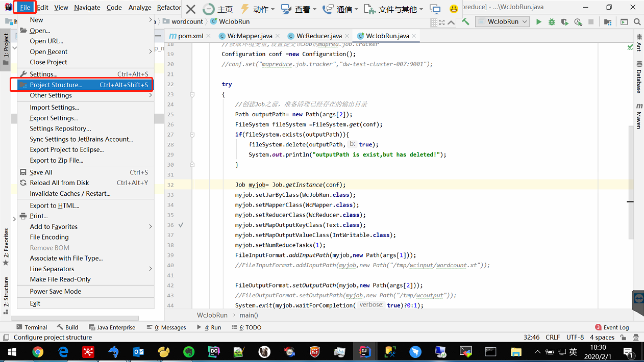Open the Run tool window
Image resolution: width=644 pixels, height=362 pixels.
(209, 327)
